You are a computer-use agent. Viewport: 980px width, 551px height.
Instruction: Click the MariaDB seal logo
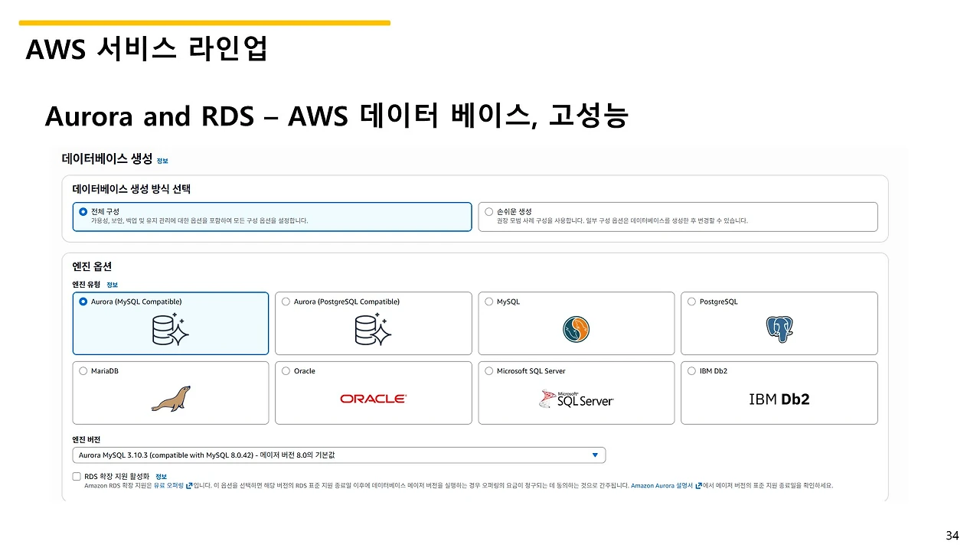(x=171, y=399)
